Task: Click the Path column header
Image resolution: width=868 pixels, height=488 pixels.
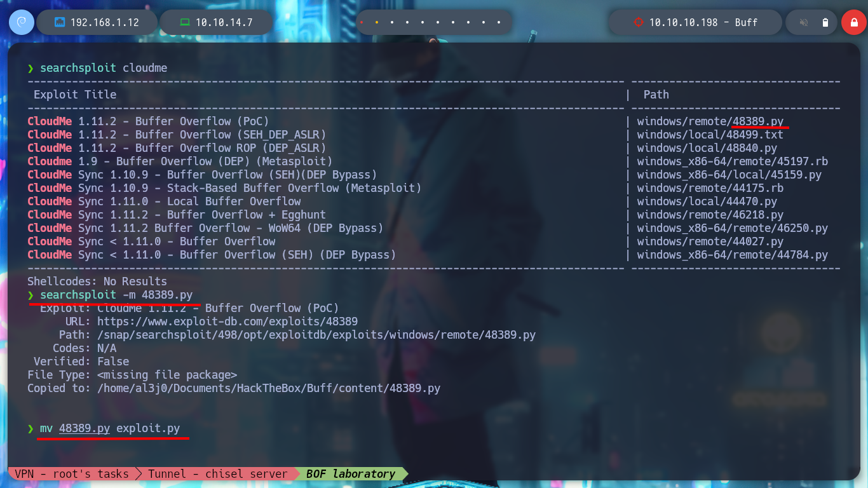Action: (x=656, y=95)
